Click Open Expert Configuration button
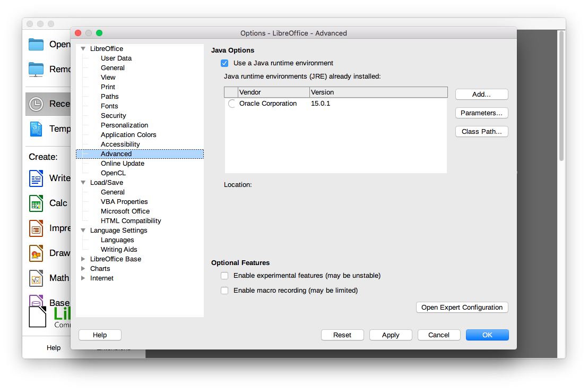This screenshot has width=588, height=392. pos(462,308)
